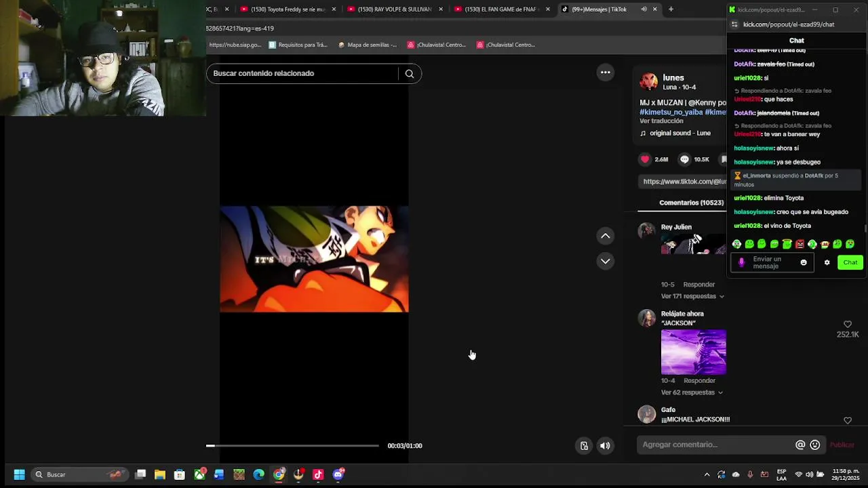Open Minecraft from the taskbar
This screenshot has width=868, height=488.
[239, 474]
